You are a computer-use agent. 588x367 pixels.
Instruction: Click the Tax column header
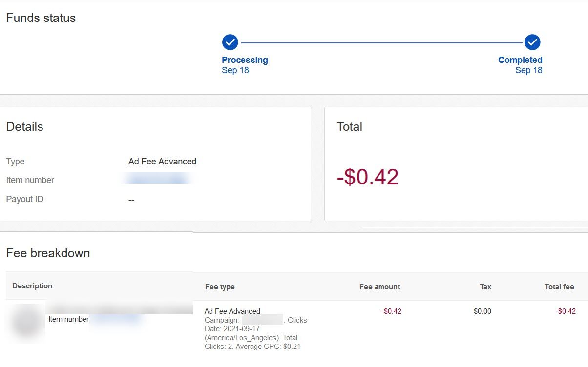click(x=485, y=287)
